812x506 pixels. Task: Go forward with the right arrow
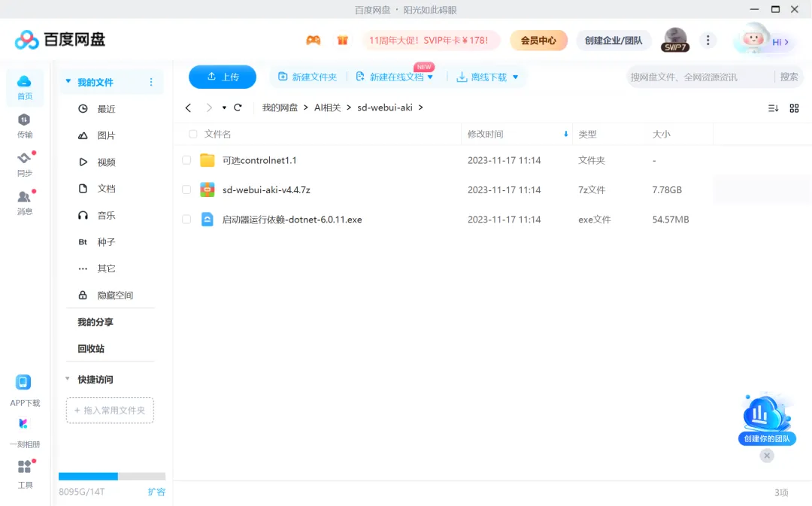tap(209, 108)
